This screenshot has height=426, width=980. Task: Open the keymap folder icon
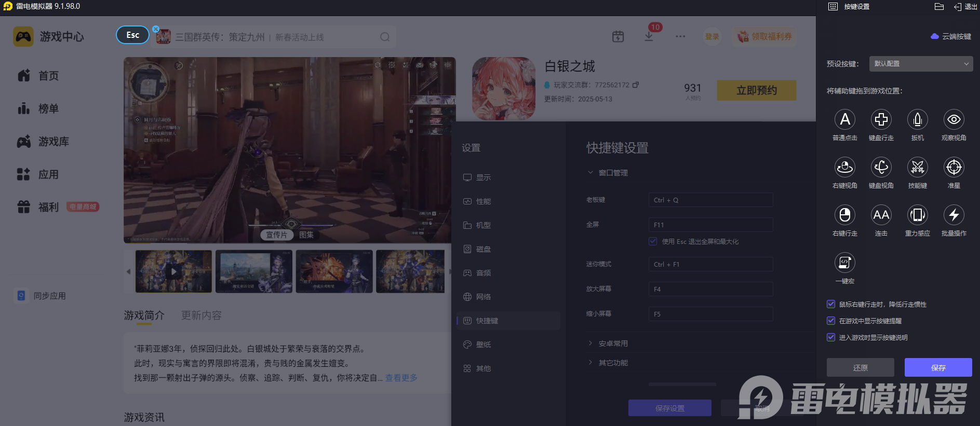[939, 7]
